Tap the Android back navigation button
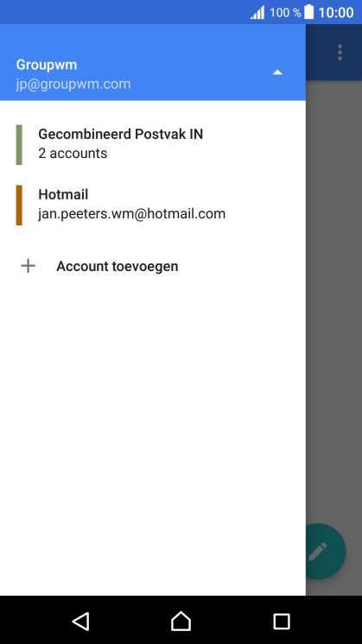This screenshot has width=362, height=644. coord(81,621)
